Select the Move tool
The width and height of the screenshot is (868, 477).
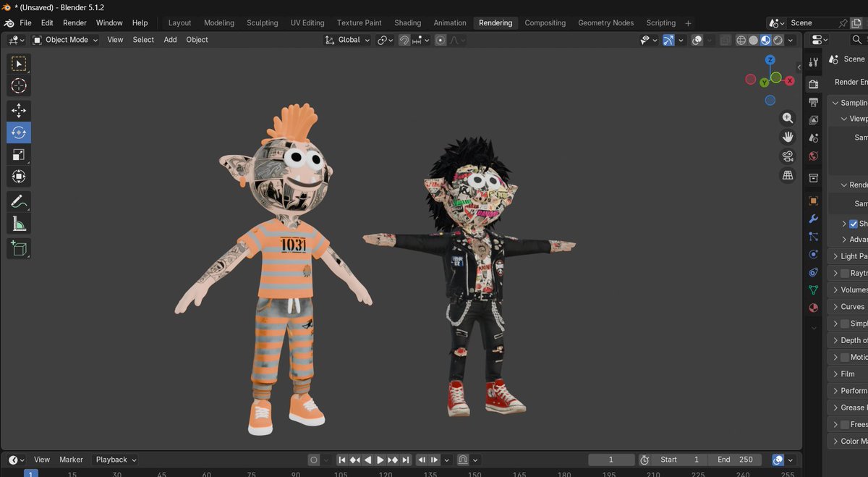19,111
